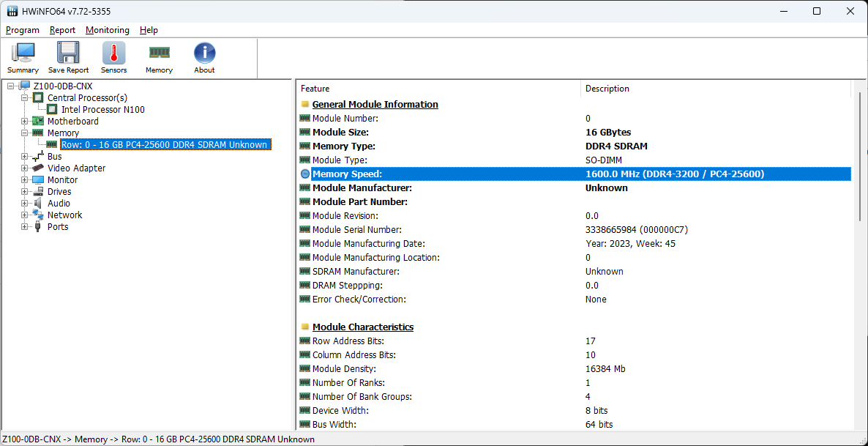Select the Device Width row
Viewport: 868px width, 446px height.
tap(575, 411)
